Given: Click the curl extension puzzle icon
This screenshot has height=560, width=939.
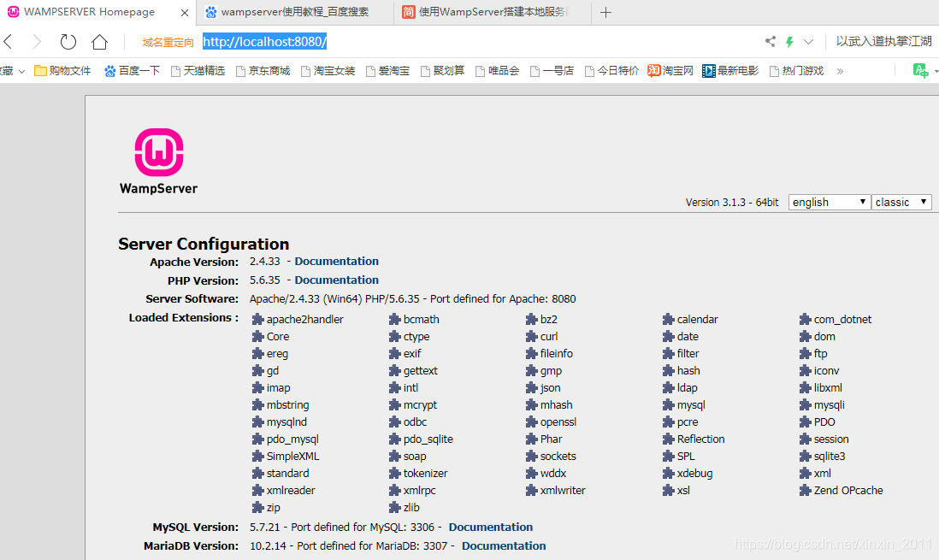Looking at the screenshot, I should (531, 337).
